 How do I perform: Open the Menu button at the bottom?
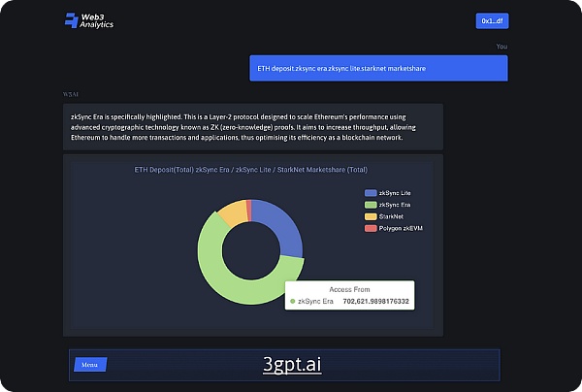pyautogui.click(x=89, y=365)
